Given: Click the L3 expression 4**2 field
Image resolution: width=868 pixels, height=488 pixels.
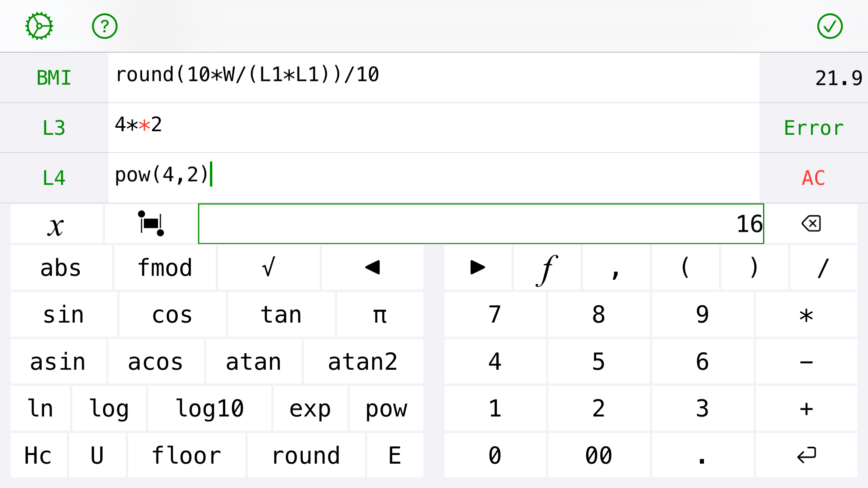Looking at the screenshot, I should coord(434,128).
